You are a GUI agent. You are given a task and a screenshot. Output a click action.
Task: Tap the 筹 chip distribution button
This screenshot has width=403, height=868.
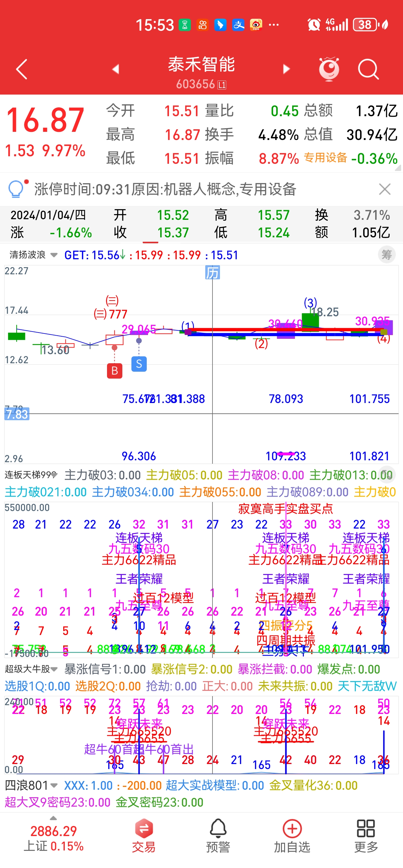pos(386,255)
